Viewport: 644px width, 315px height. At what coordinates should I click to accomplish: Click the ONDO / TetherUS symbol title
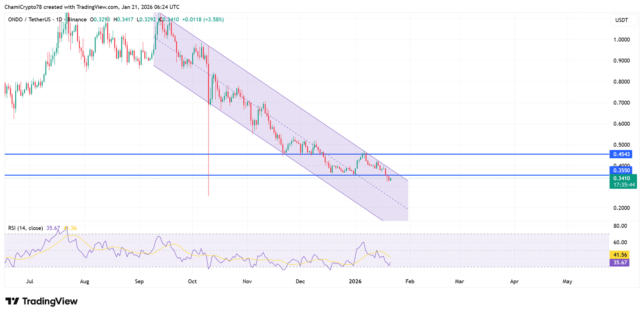pyautogui.click(x=29, y=19)
